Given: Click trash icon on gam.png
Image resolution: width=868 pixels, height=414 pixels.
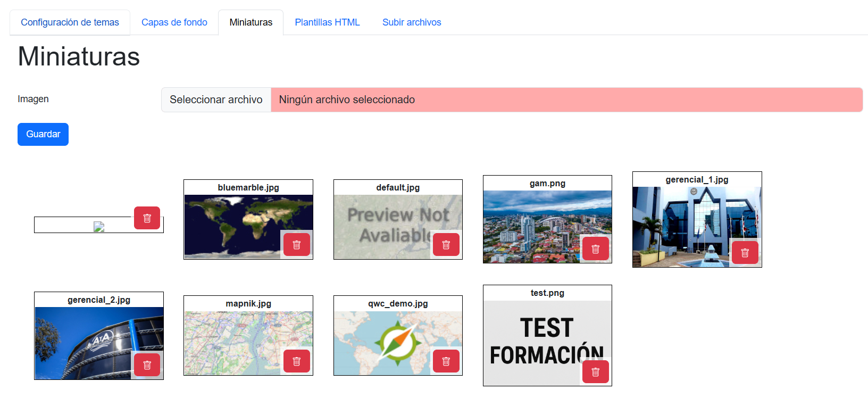Looking at the screenshot, I should pyautogui.click(x=596, y=249).
